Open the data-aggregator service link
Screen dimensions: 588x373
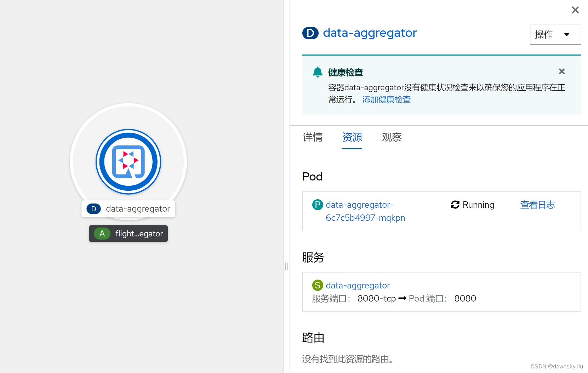(358, 285)
